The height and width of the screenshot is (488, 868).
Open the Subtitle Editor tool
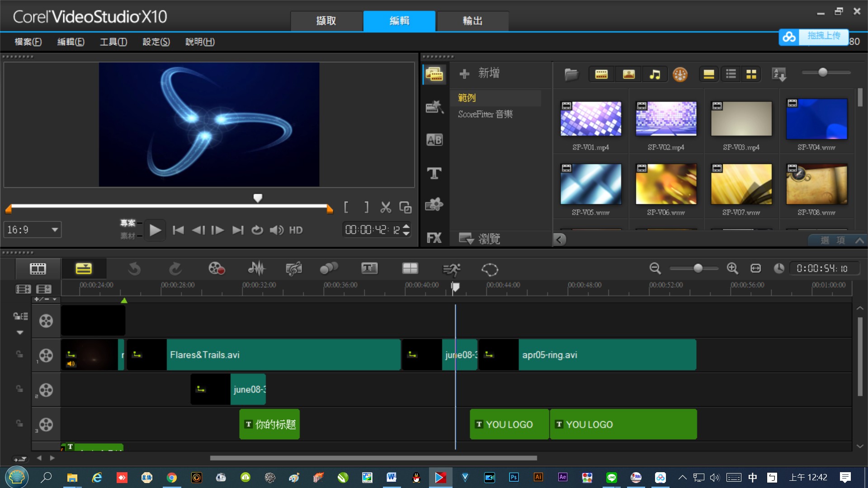pyautogui.click(x=369, y=269)
